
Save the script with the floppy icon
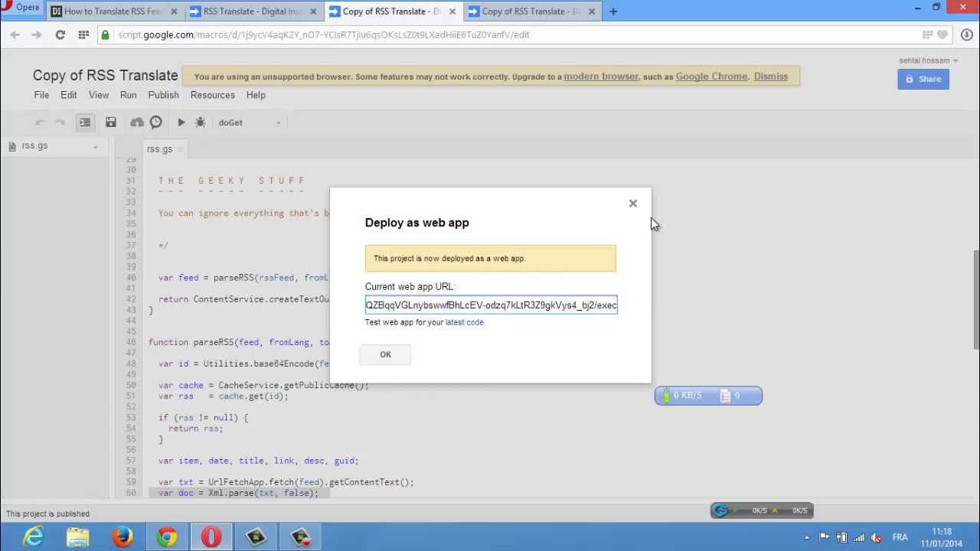coord(111,122)
